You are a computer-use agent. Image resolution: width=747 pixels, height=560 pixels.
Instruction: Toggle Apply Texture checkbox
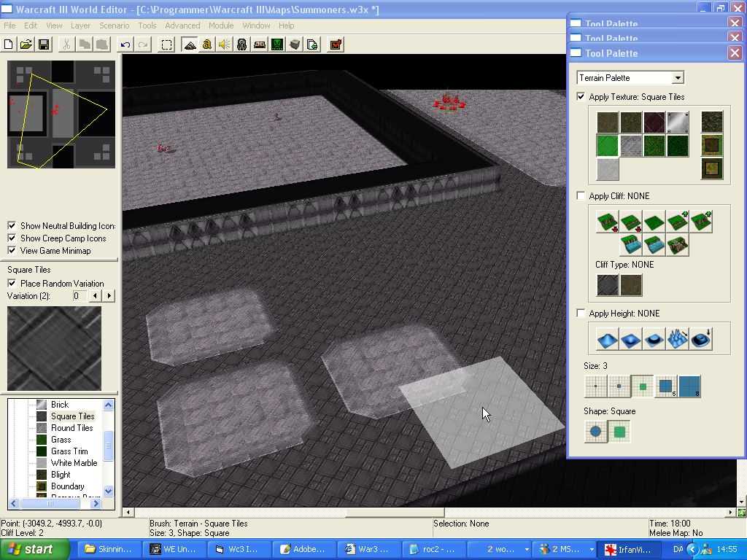[x=581, y=97]
